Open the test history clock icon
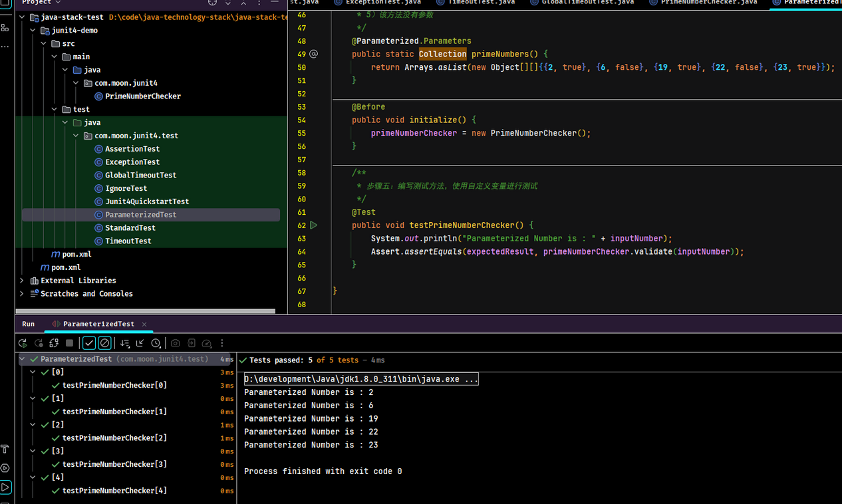842x504 pixels. tap(156, 343)
